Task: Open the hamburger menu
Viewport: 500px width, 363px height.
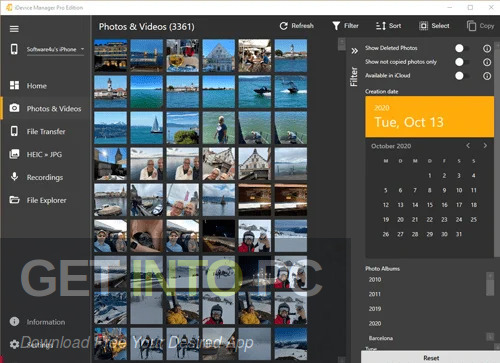Action: tap(14, 29)
